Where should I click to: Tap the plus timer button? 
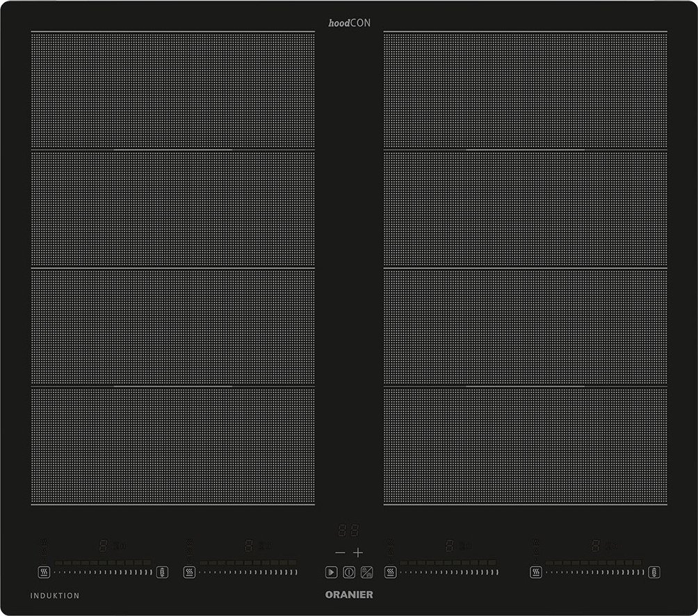(358, 553)
